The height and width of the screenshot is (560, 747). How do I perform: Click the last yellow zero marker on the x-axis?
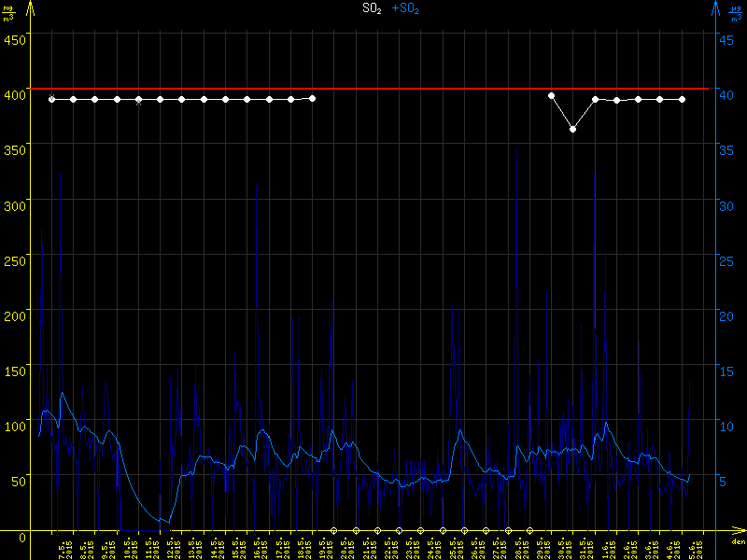coord(529,530)
